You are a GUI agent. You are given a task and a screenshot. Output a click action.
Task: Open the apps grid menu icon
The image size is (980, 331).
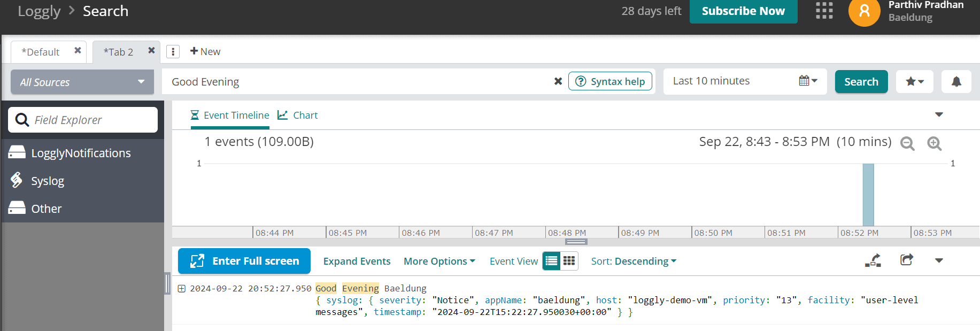coord(824,11)
